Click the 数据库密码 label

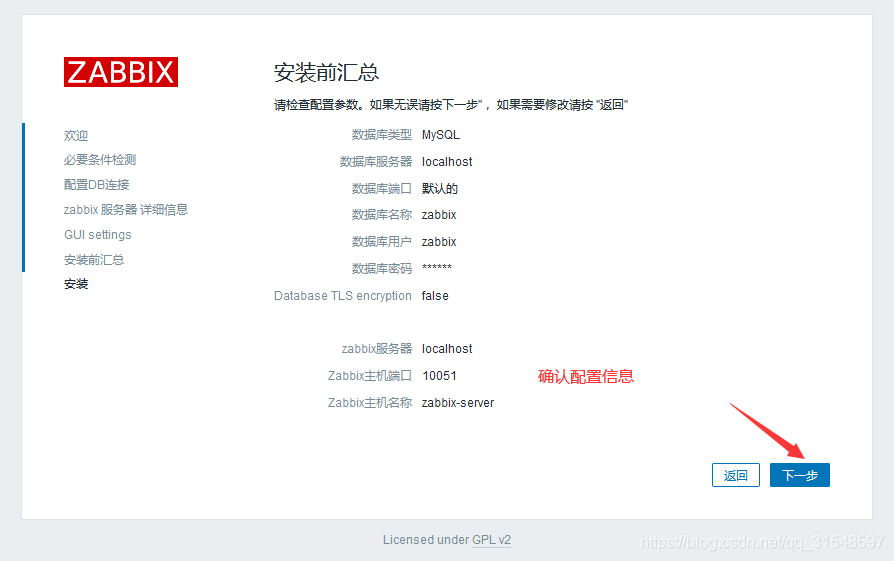381,269
